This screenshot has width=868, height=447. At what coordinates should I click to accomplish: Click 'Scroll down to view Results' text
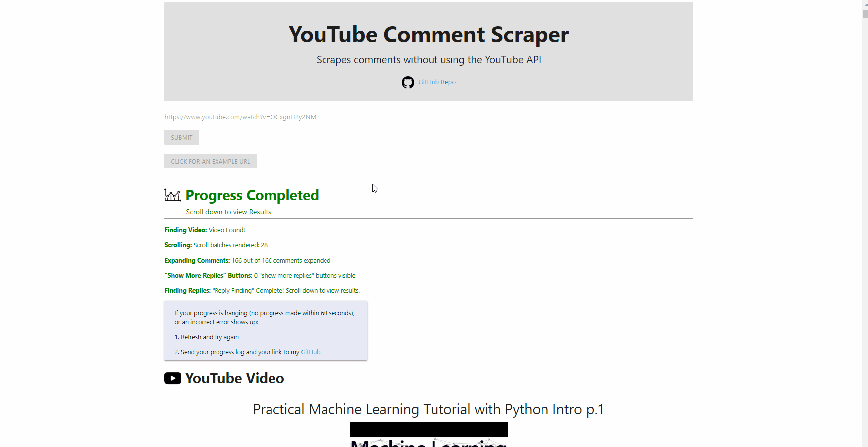pos(228,212)
